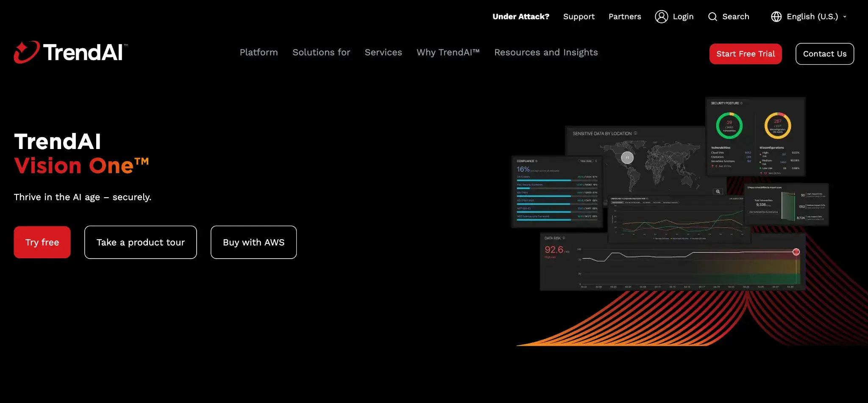The width and height of the screenshot is (868, 403).
Task: Open the Solutions for menu
Action: click(x=321, y=52)
